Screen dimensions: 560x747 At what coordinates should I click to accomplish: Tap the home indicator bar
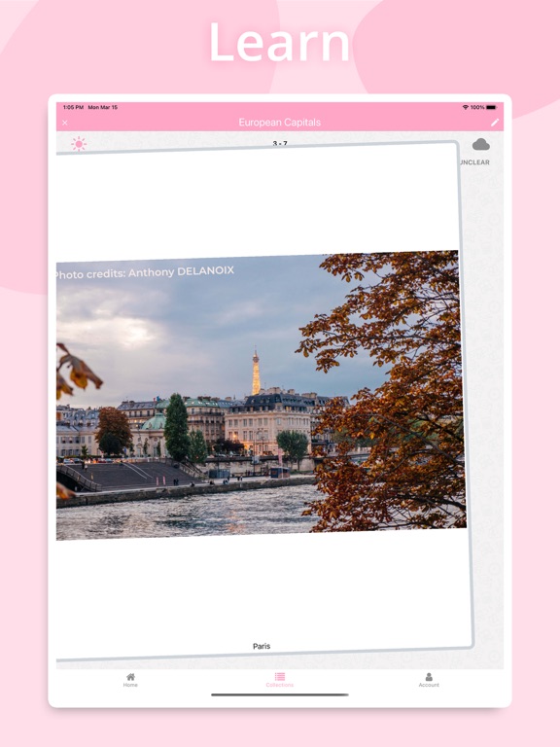(280, 694)
